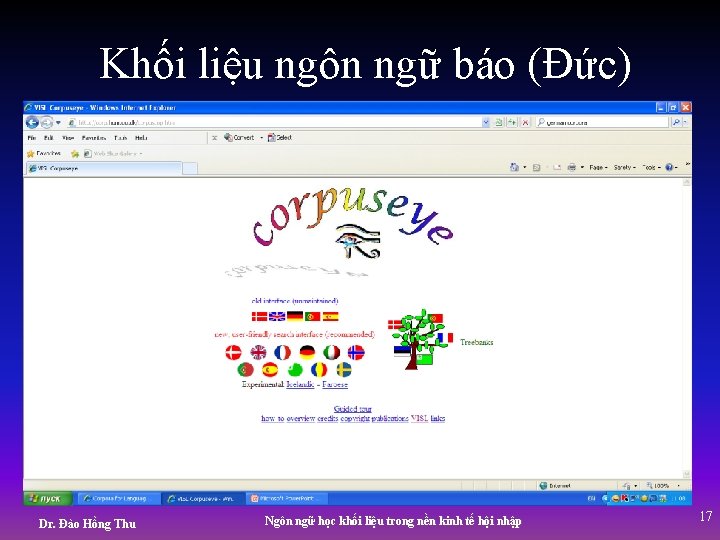Viewport: 720px width, 540px height.
Task: Click the round German flag icon
Action: (307, 352)
